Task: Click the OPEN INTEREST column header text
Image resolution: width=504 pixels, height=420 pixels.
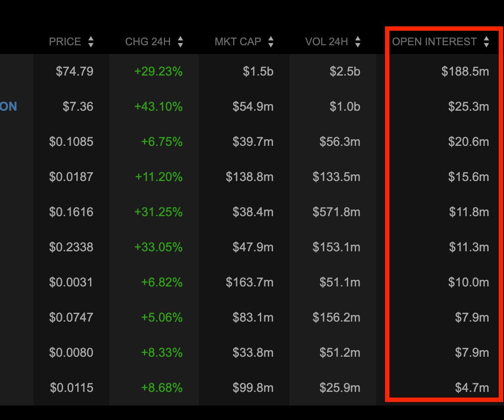Action: pyautogui.click(x=434, y=42)
